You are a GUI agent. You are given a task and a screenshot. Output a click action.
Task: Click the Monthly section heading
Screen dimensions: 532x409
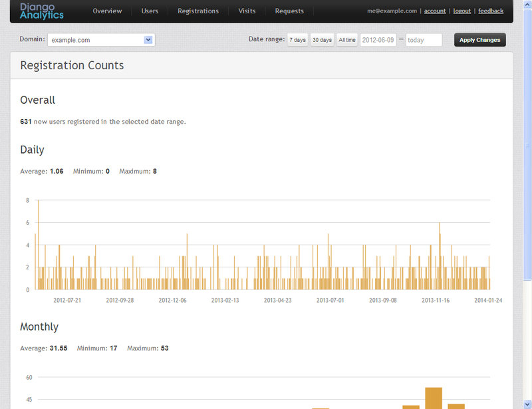point(39,327)
